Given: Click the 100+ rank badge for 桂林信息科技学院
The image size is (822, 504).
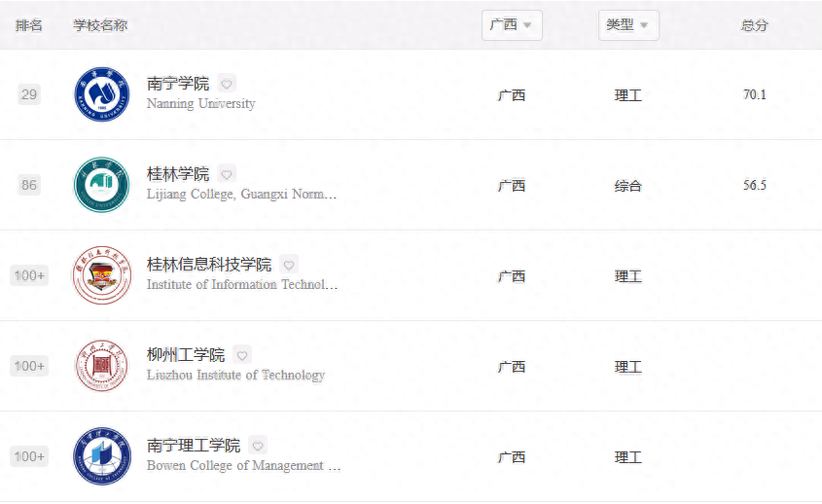Looking at the screenshot, I should click(x=29, y=275).
